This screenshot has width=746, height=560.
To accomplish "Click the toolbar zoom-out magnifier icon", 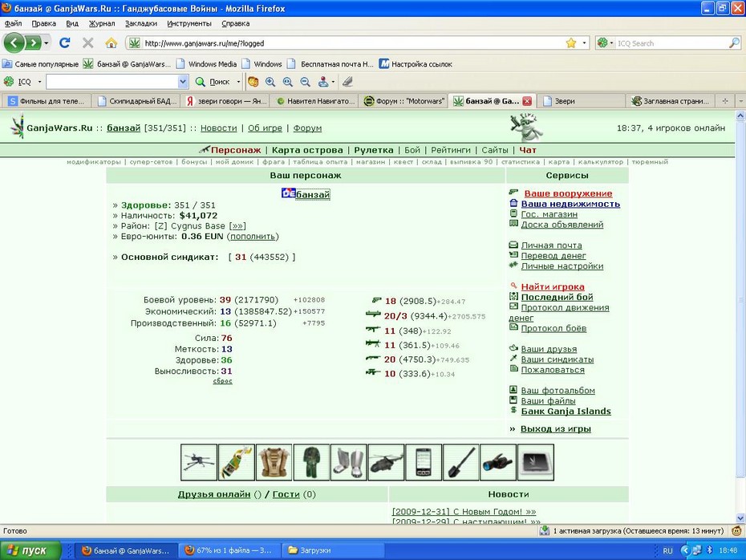I will pos(305,82).
